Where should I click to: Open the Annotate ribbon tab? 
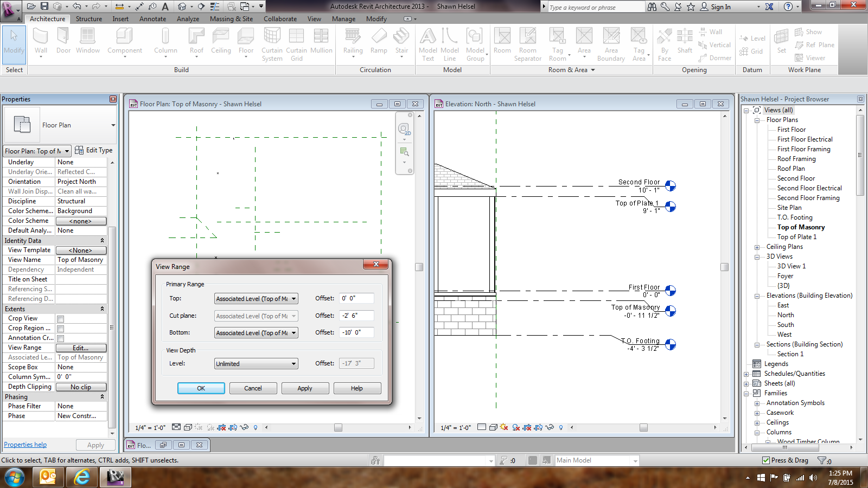coord(152,19)
